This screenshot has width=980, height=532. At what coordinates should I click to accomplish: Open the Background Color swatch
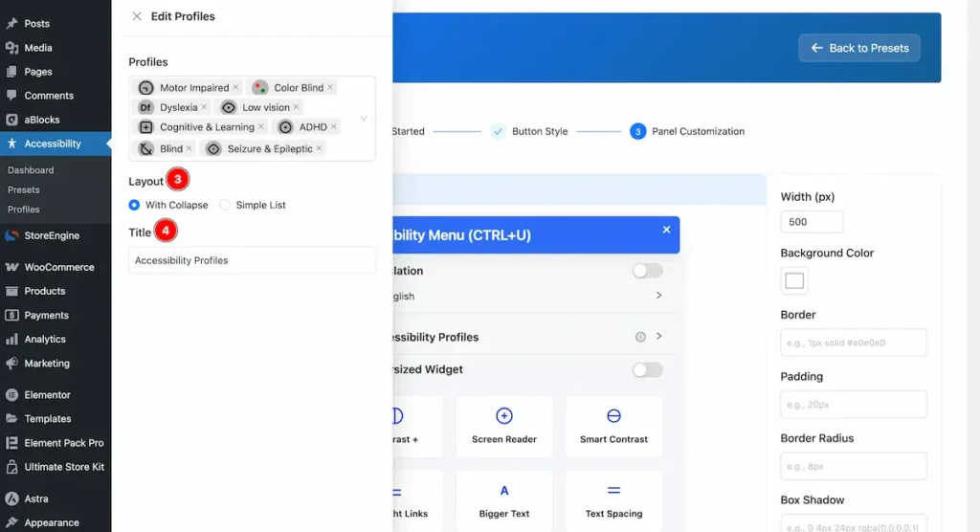794,280
